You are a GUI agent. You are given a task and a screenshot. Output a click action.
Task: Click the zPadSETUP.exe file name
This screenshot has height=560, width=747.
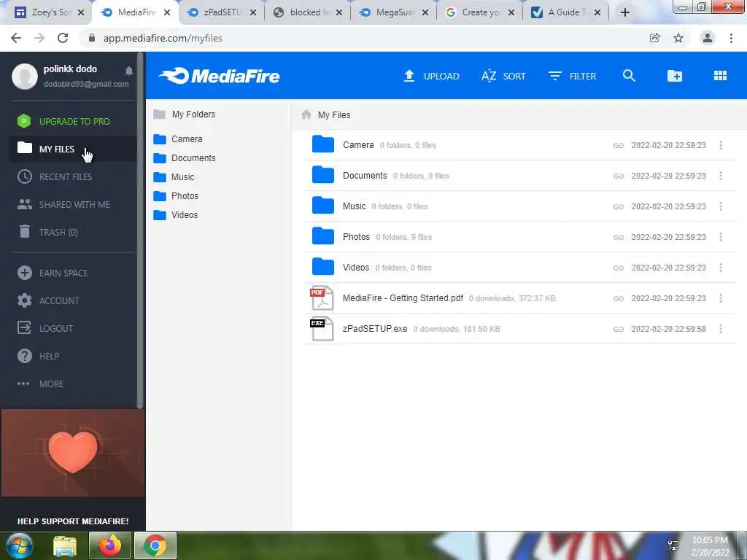[x=375, y=329]
